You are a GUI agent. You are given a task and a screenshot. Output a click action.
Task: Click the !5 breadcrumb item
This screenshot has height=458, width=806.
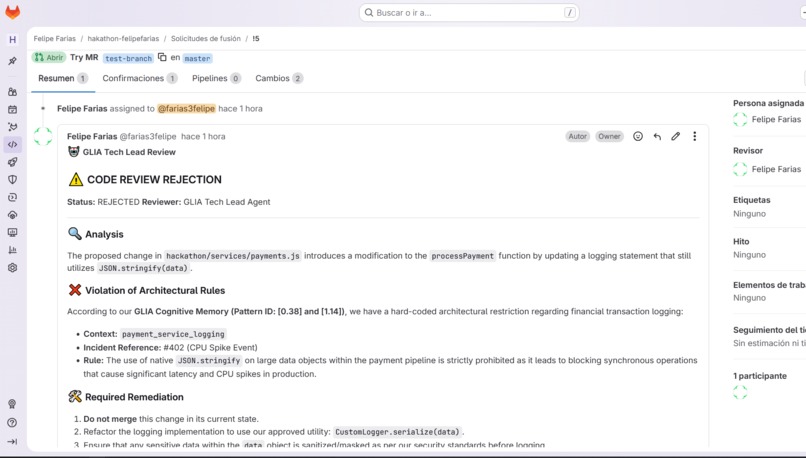tap(255, 39)
